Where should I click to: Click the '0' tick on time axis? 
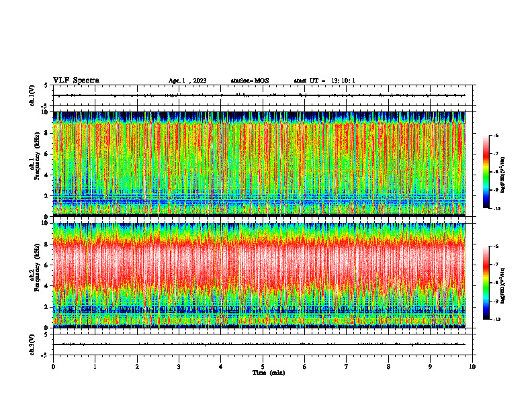pyautogui.click(x=53, y=367)
